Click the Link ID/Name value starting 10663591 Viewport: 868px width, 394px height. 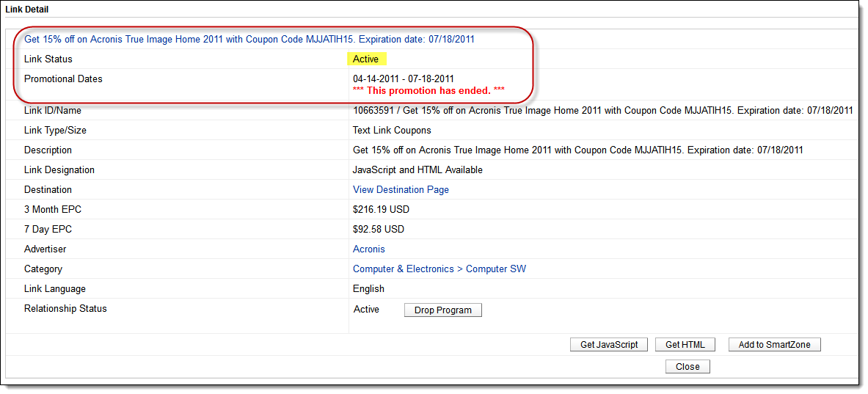coord(602,111)
